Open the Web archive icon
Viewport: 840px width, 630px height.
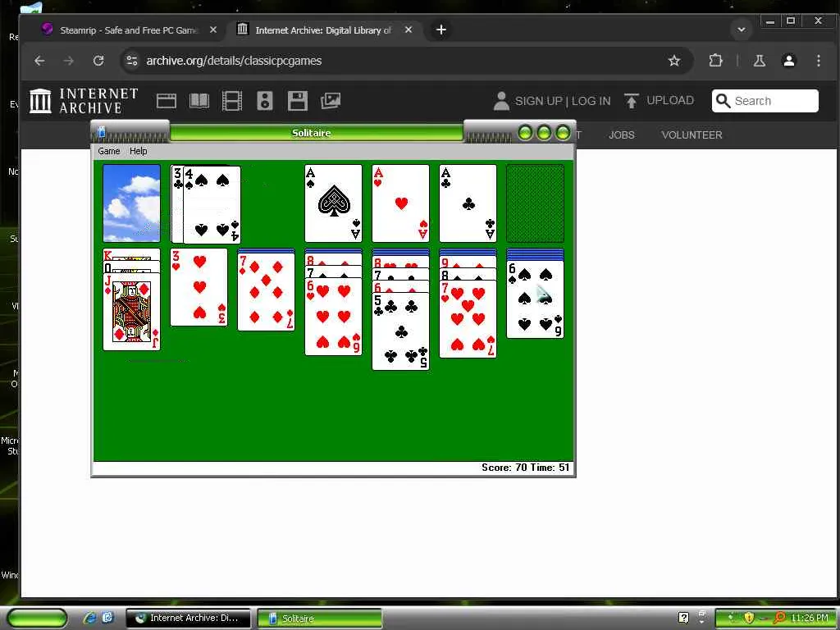166,101
